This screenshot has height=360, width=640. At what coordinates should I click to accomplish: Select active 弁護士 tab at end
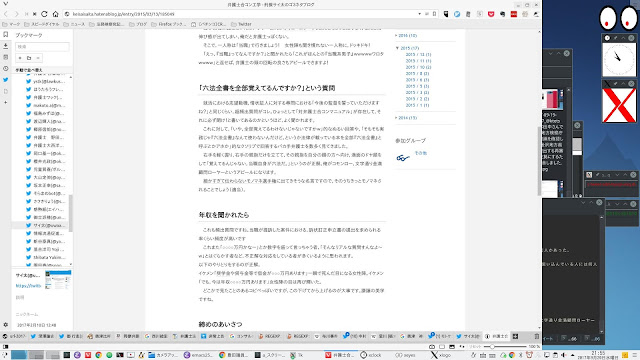[496, 336]
